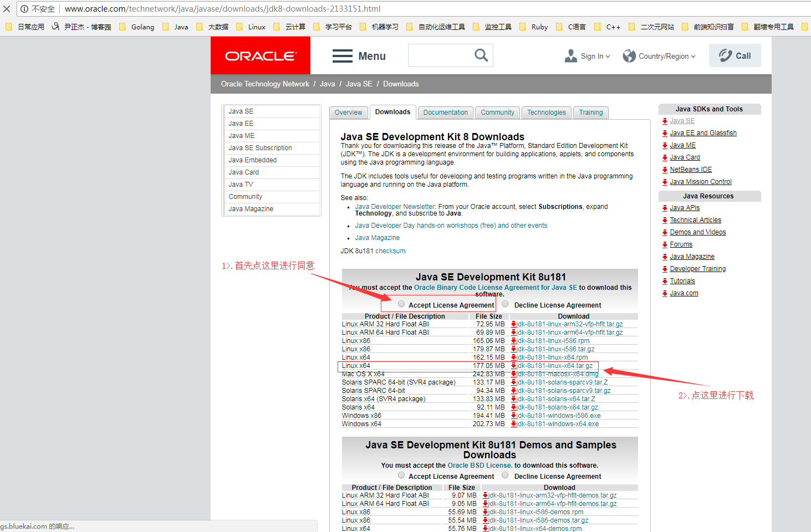Click download arrow icon beside Java.com
The width and height of the screenshot is (811, 532).
665,293
